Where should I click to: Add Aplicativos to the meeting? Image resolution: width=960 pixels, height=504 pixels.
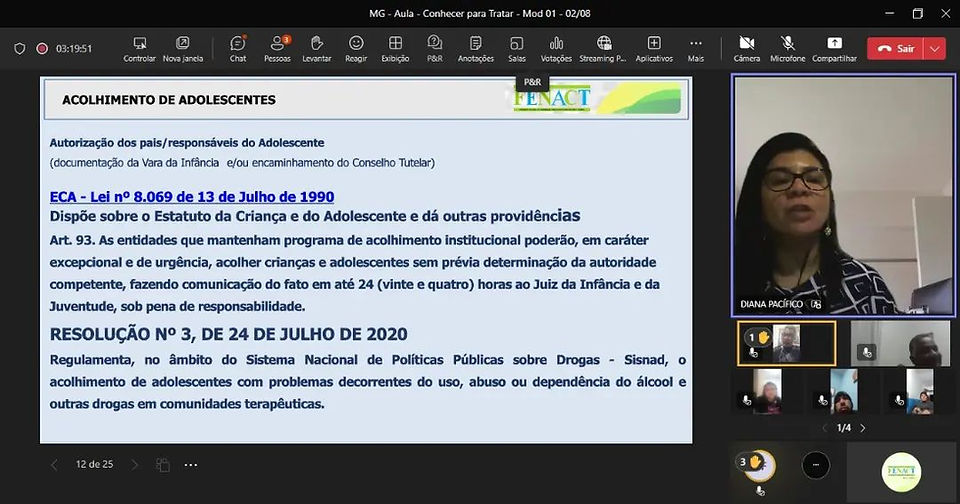654,49
